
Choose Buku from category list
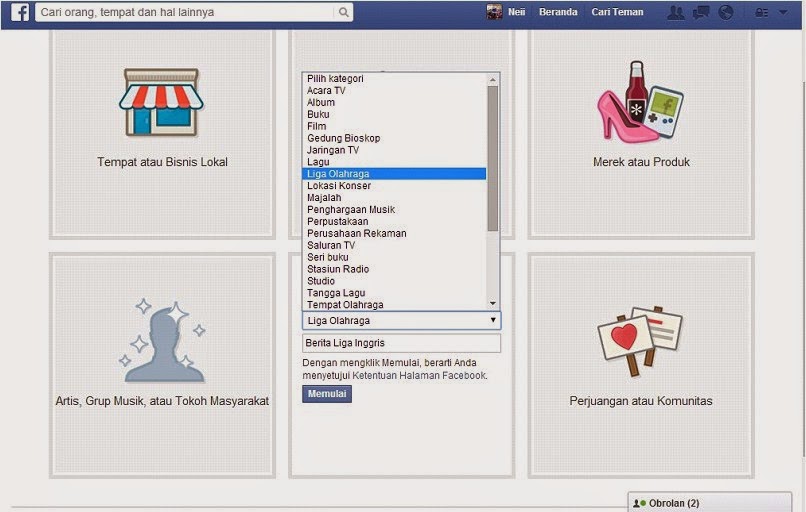click(394, 114)
